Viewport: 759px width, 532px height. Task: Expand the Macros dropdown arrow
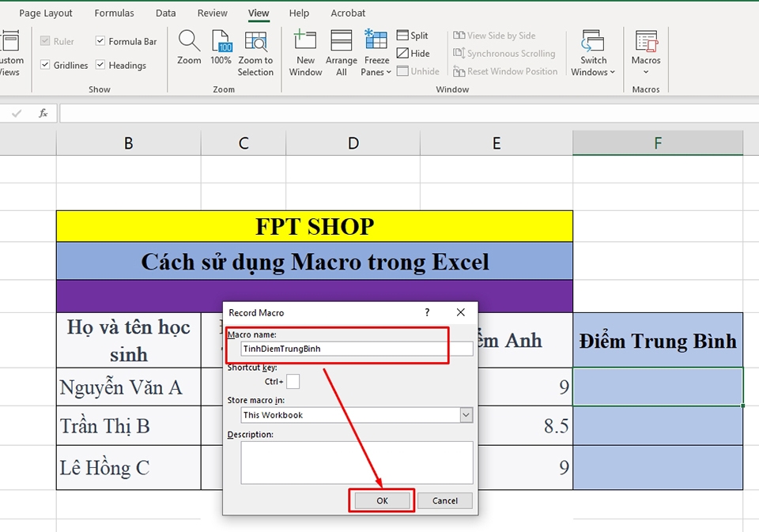click(646, 72)
